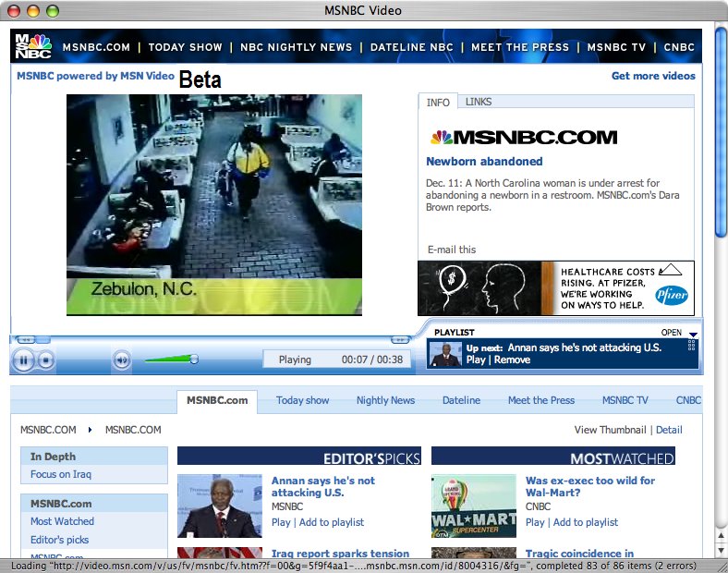Screen dimensions: 728x573
Task: Select the INFO tab
Action: pos(438,103)
